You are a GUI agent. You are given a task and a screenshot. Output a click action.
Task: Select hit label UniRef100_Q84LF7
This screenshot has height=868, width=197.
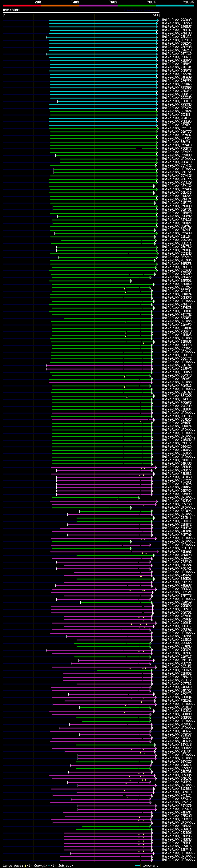pos(177,118)
